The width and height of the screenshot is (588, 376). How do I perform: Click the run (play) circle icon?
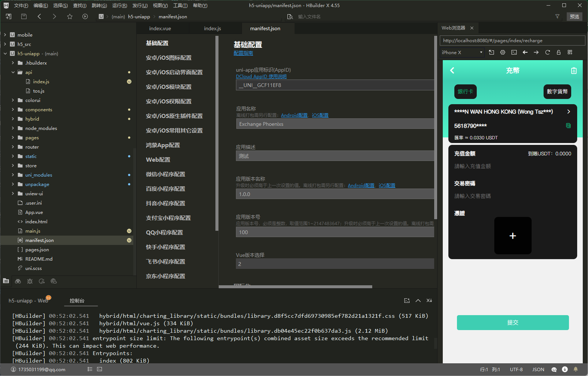coord(85,16)
